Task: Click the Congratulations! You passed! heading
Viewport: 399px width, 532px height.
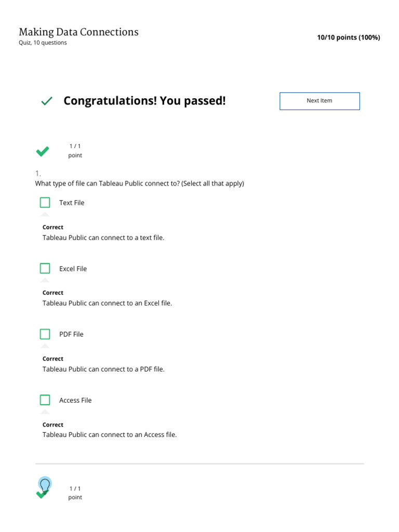Action: click(x=144, y=101)
